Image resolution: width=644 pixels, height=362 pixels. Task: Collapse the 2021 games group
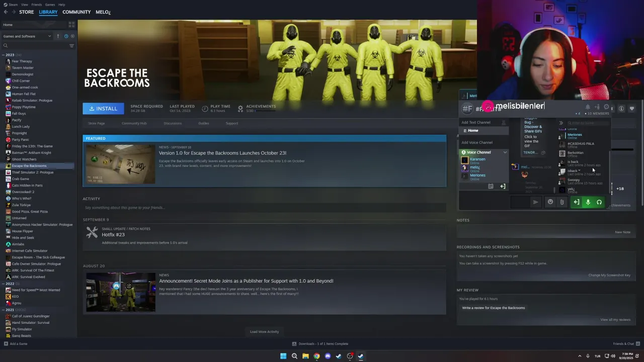[4, 310]
